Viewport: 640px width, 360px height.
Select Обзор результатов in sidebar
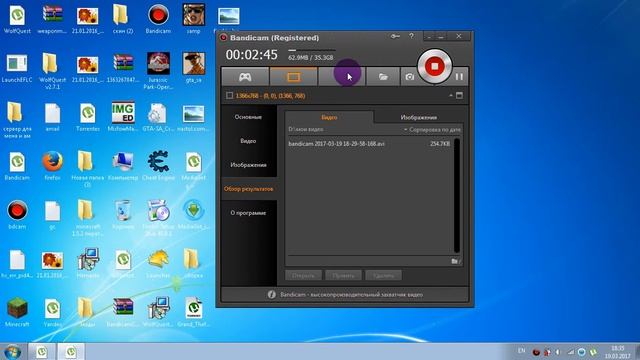(248, 189)
